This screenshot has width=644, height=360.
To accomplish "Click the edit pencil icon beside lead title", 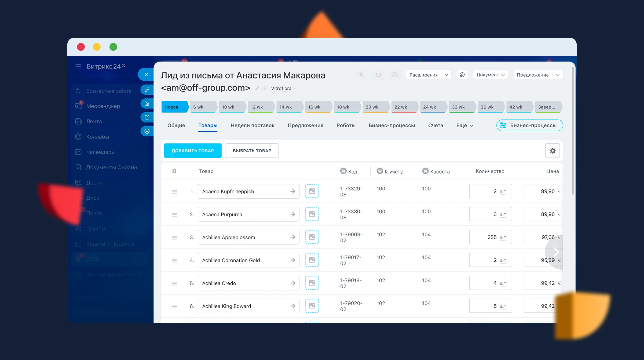I will 257,88.
